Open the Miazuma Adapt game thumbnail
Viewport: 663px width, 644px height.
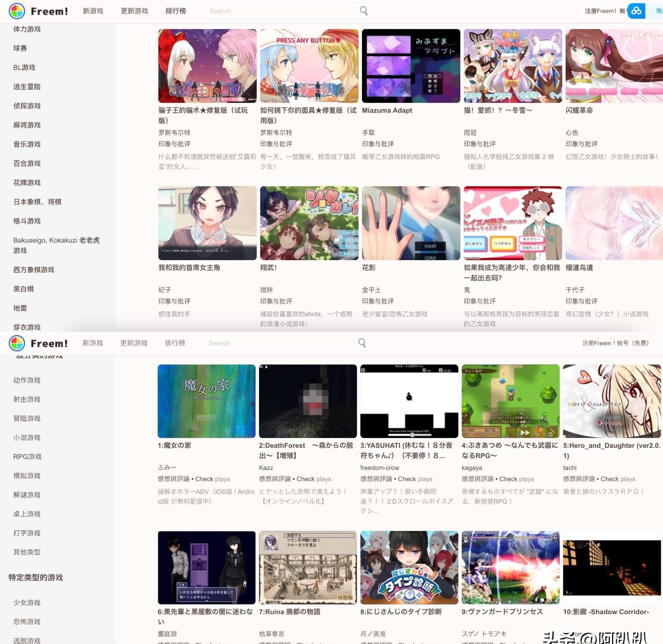(411, 66)
